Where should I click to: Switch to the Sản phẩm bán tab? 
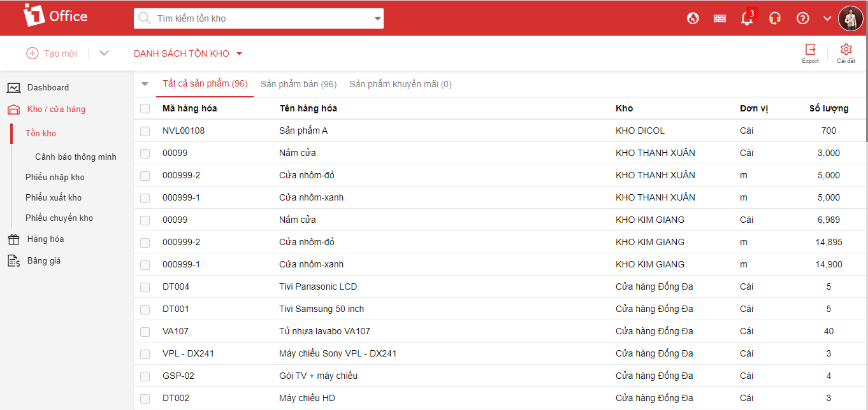[x=298, y=84]
